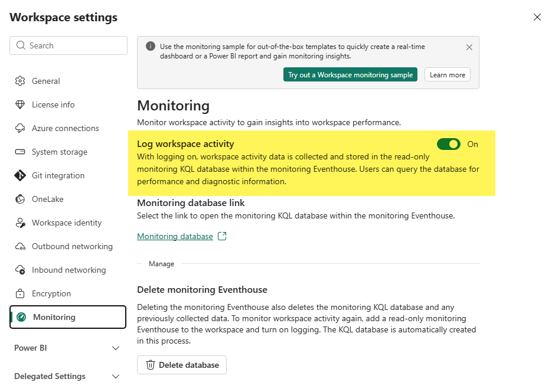Click the System storage drive icon

[20, 152]
